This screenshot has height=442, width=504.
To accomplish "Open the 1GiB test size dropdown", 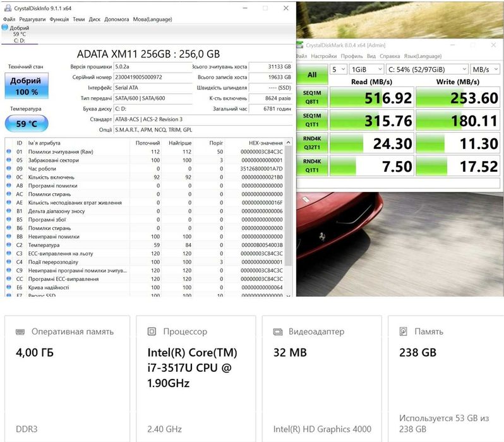I will point(366,69).
